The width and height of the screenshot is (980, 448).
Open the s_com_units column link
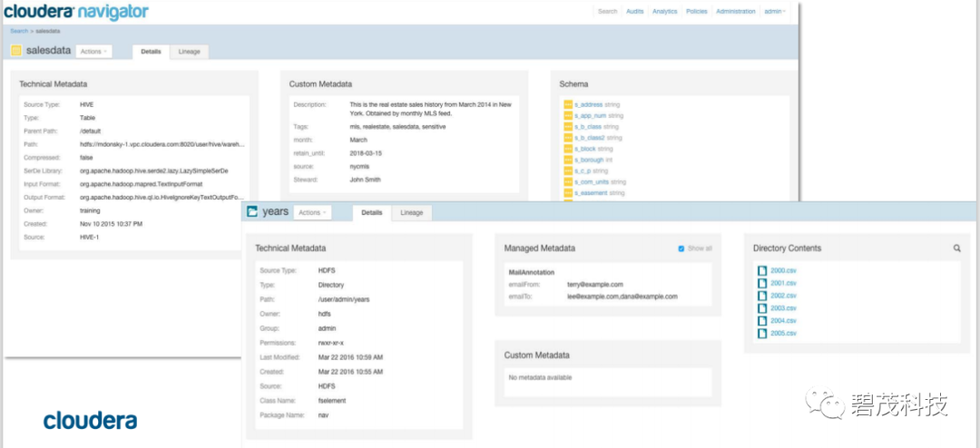click(593, 181)
